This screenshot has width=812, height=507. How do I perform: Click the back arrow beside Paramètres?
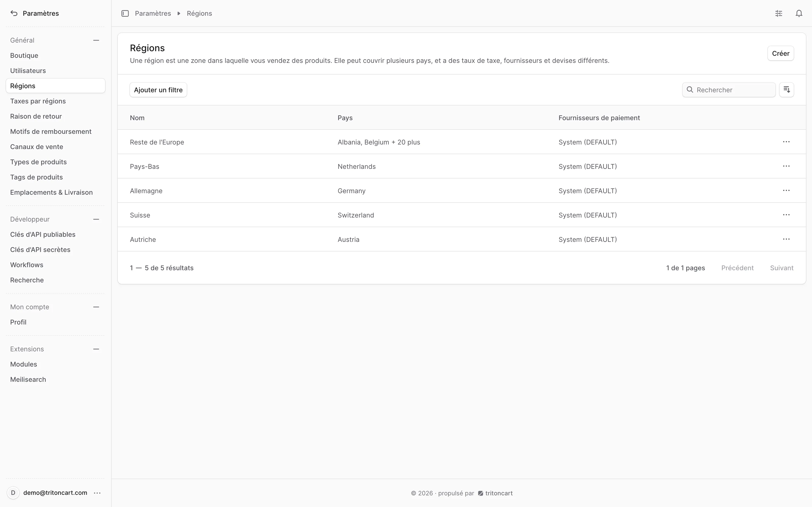[14, 13]
